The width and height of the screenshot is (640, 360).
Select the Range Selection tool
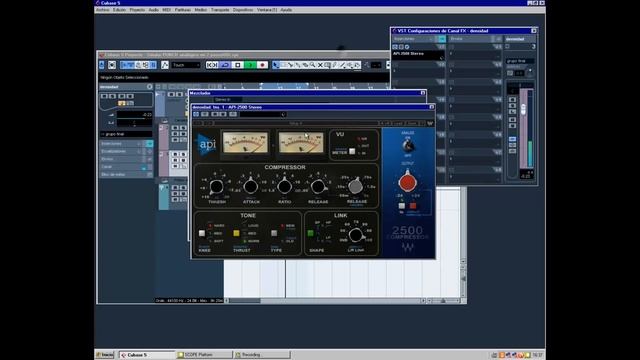coord(283,65)
